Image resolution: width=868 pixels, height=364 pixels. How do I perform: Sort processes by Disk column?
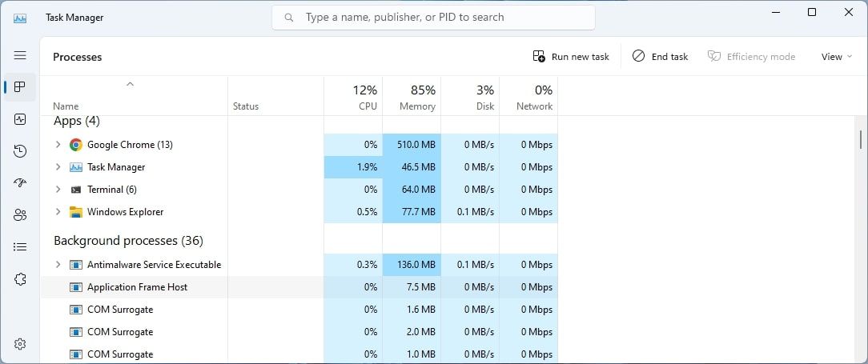(x=471, y=97)
